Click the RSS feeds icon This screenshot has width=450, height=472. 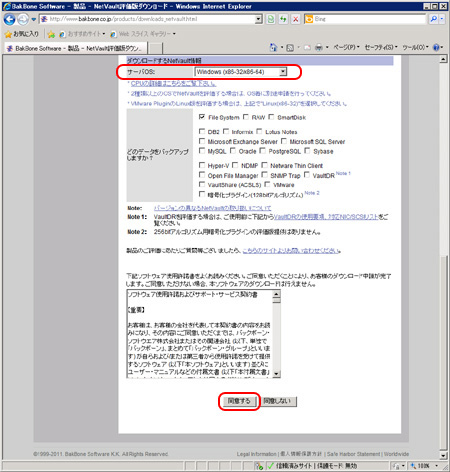pyautogui.click(x=290, y=48)
